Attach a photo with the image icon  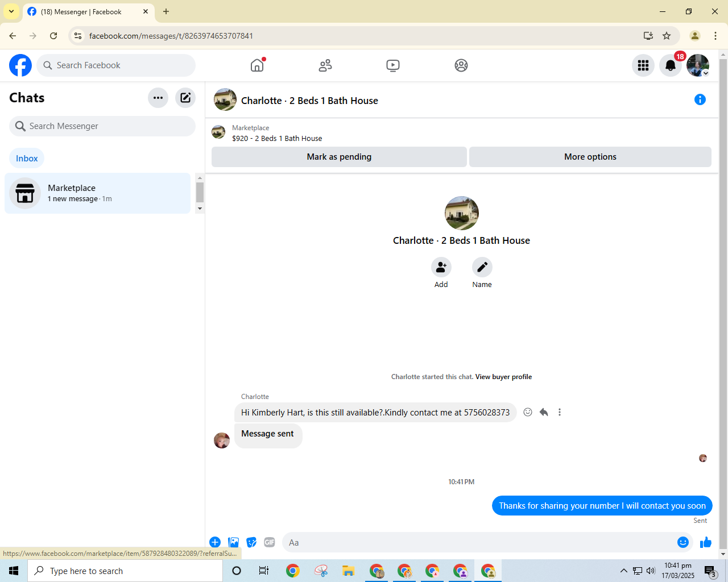click(x=233, y=542)
